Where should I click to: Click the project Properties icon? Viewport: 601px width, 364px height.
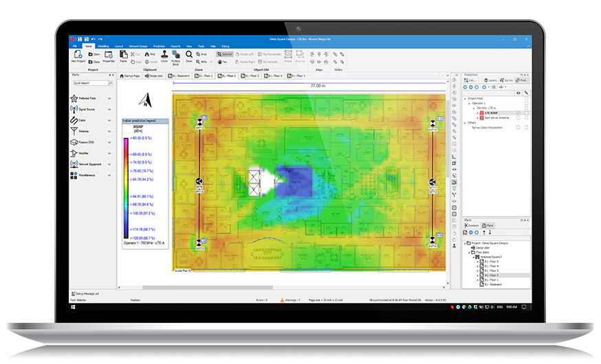[x=109, y=54]
